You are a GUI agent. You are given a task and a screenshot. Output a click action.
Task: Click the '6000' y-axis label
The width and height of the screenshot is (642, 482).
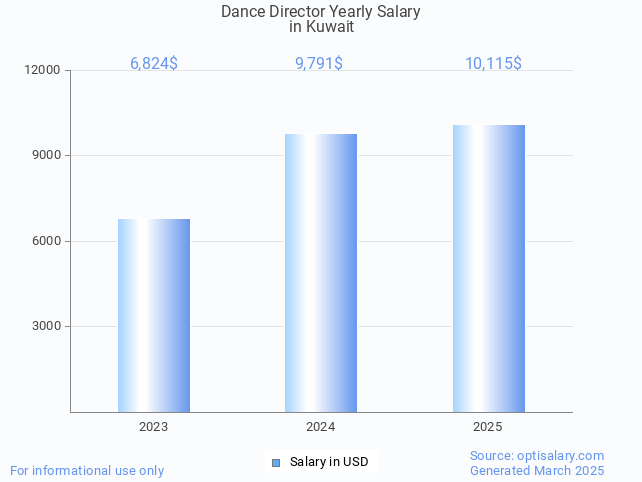[x=46, y=241]
